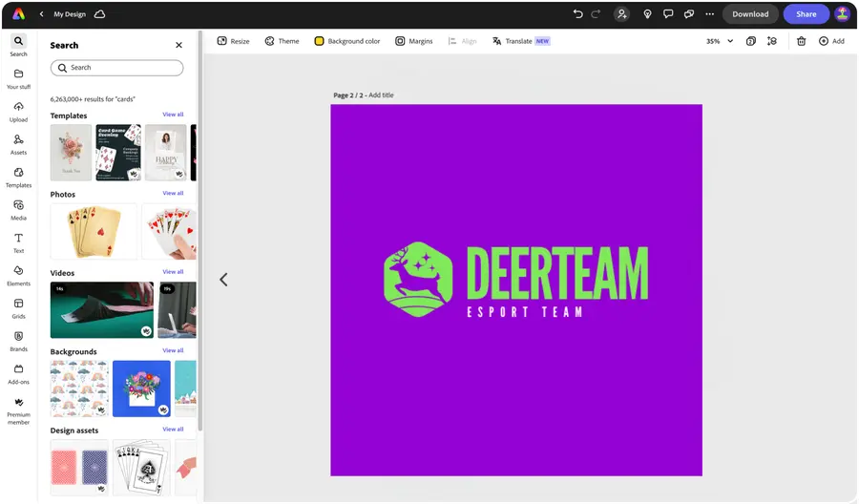This screenshot has width=859, height=504.
Task: Expand the collapsed panel using left chevron
Action: [223, 280]
